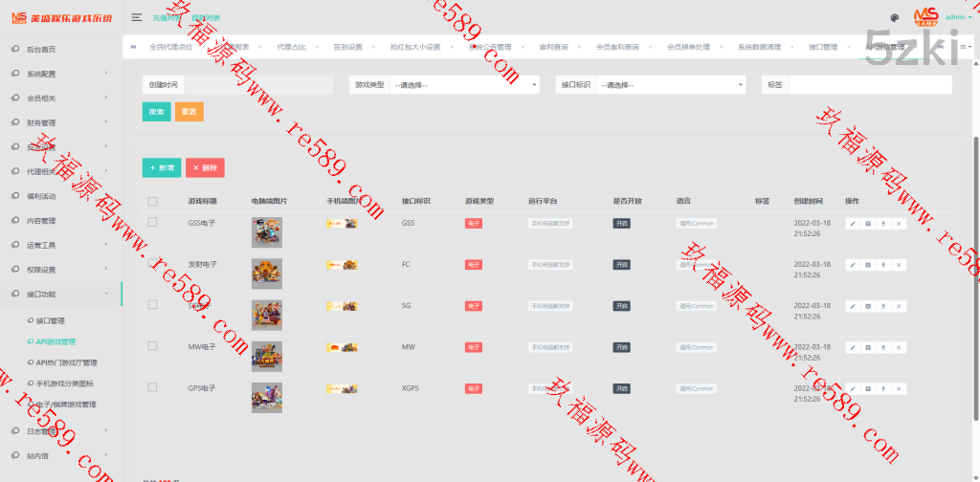
Task: Click the square icon in GSS电子 row
Action: coord(868,224)
